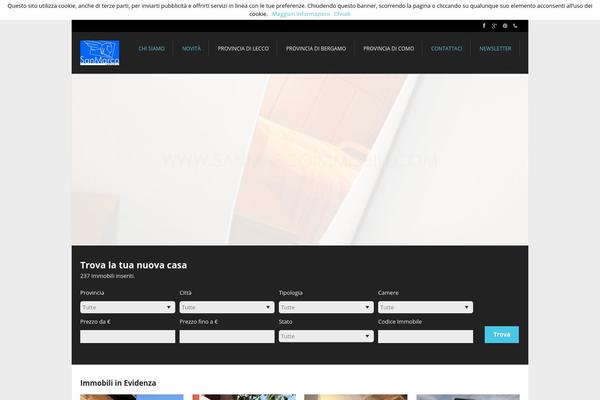Open the Provincia dropdown

[x=127, y=307]
